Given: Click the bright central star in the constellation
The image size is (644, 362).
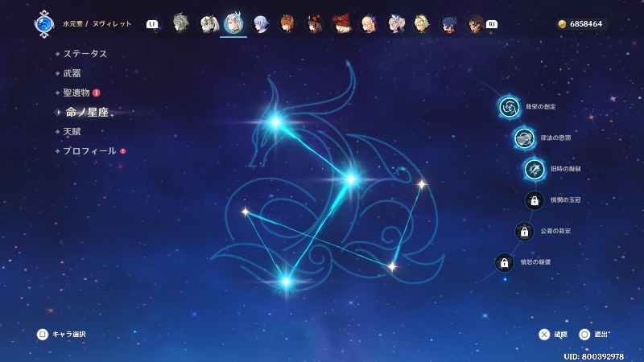Looking at the screenshot, I should 351,179.
